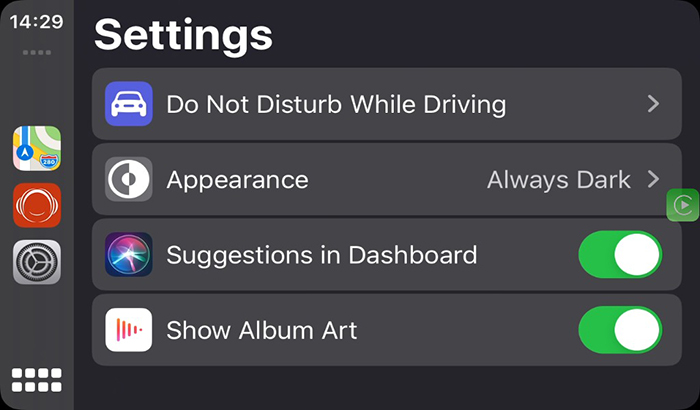Open Do Not Disturb While Driving
Viewport: 700px width, 410px height.
click(x=336, y=104)
